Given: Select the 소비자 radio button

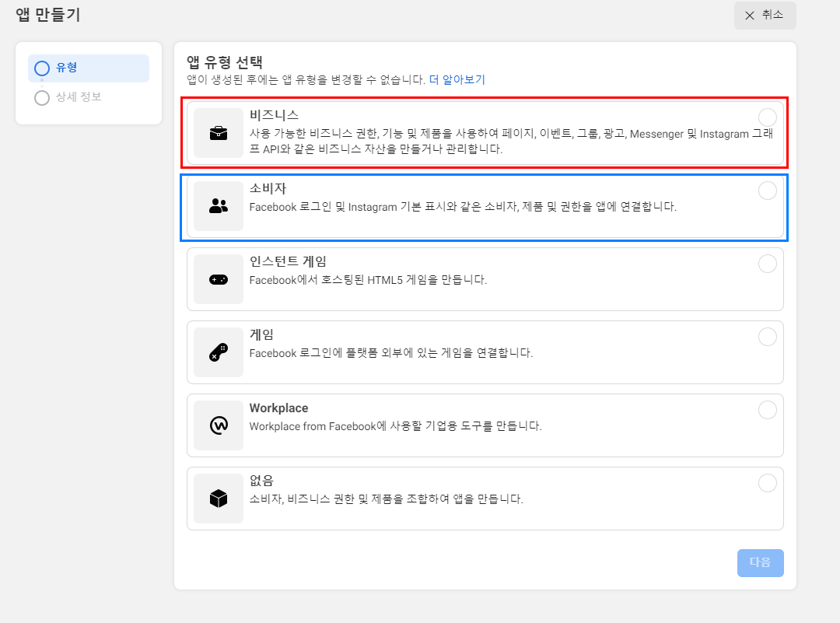Looking at the screenshot, I should click(x=768, y=191).
